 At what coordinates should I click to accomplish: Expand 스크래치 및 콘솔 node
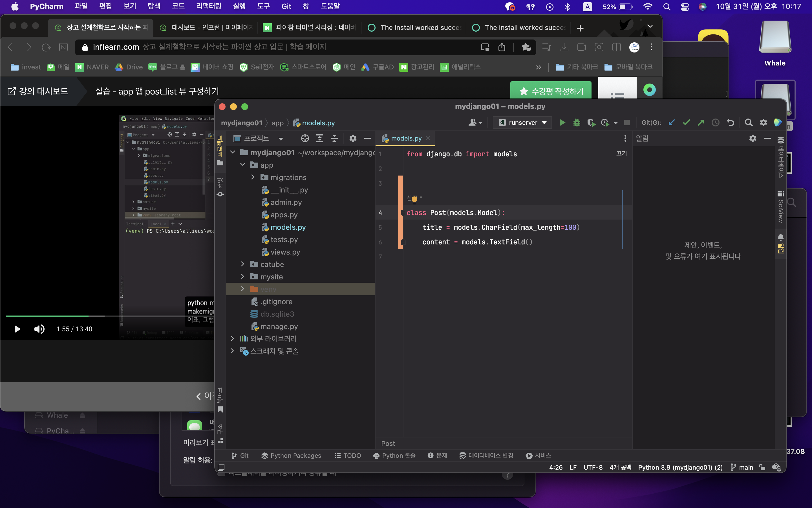232,351
